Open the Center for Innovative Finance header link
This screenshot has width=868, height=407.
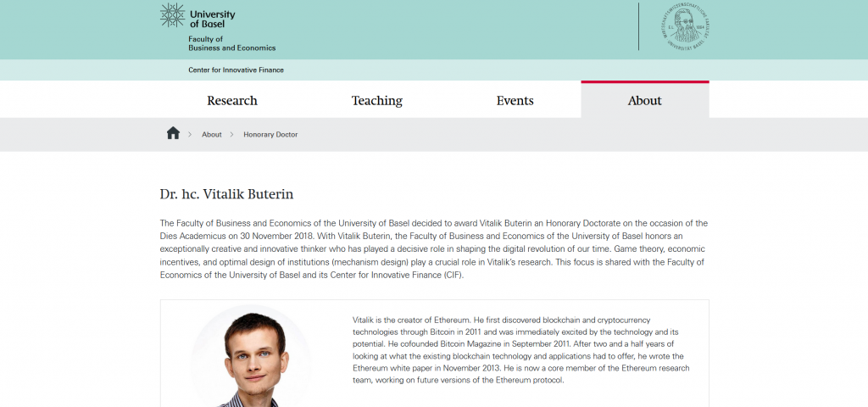click(236, 70)
